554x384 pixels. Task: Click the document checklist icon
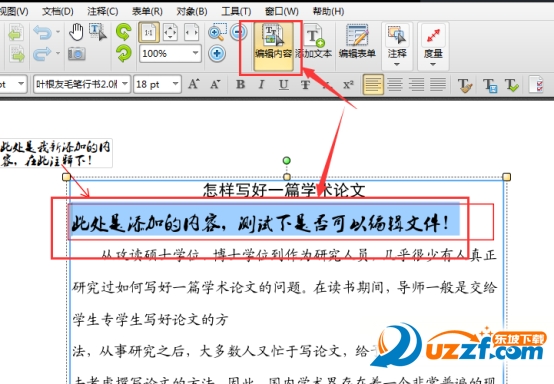pos(537,85)
